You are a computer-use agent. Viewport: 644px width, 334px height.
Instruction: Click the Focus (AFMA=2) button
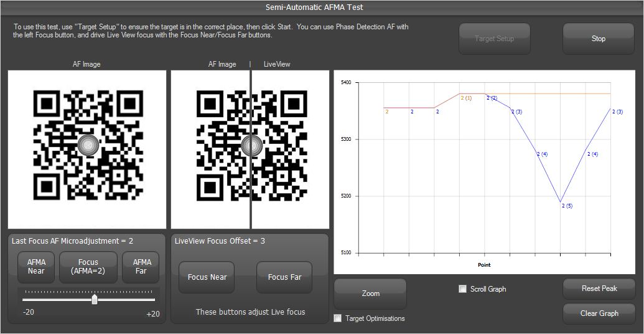click(88, 267)
